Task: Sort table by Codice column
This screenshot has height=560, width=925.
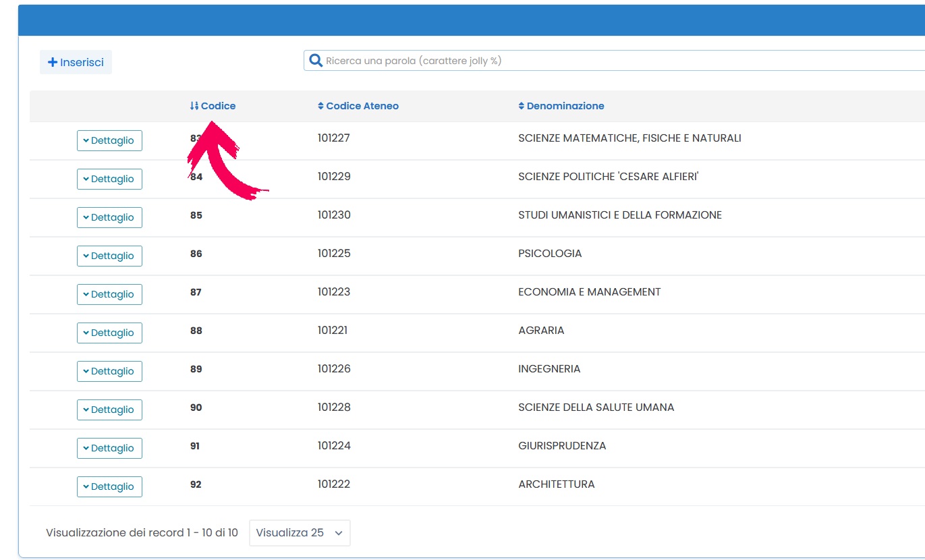Action: 213,106
